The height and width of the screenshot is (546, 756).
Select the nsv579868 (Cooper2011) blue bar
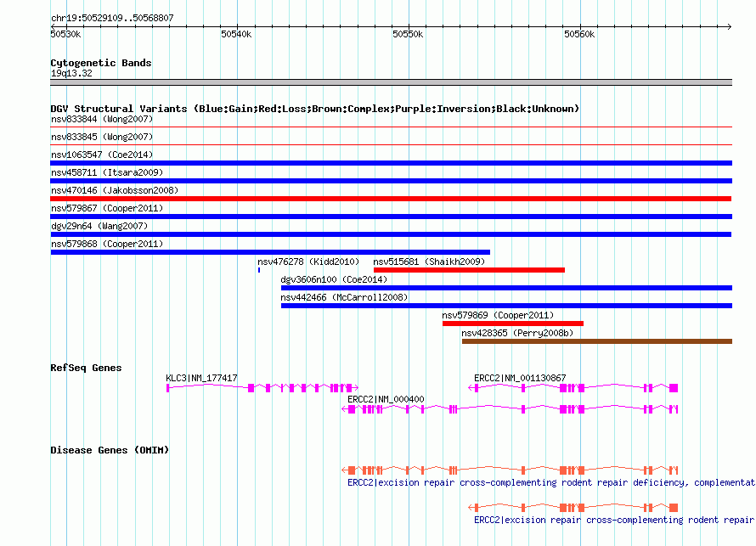point(270,252)
